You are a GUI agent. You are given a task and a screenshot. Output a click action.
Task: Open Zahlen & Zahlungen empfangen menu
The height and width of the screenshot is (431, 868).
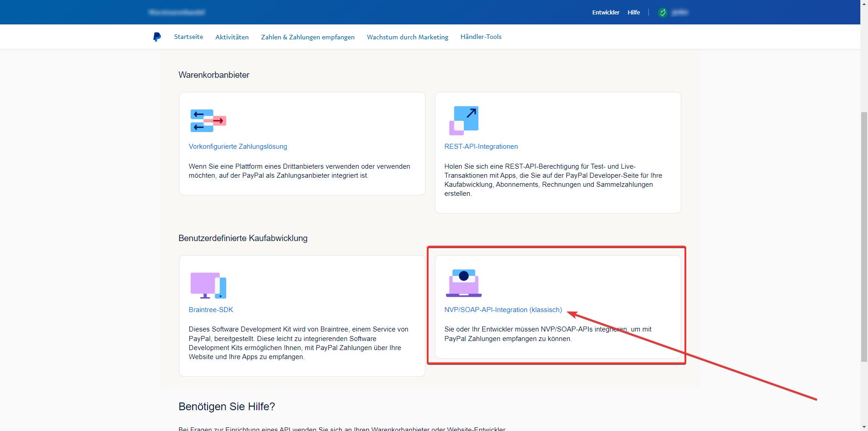tap(308, 37)
